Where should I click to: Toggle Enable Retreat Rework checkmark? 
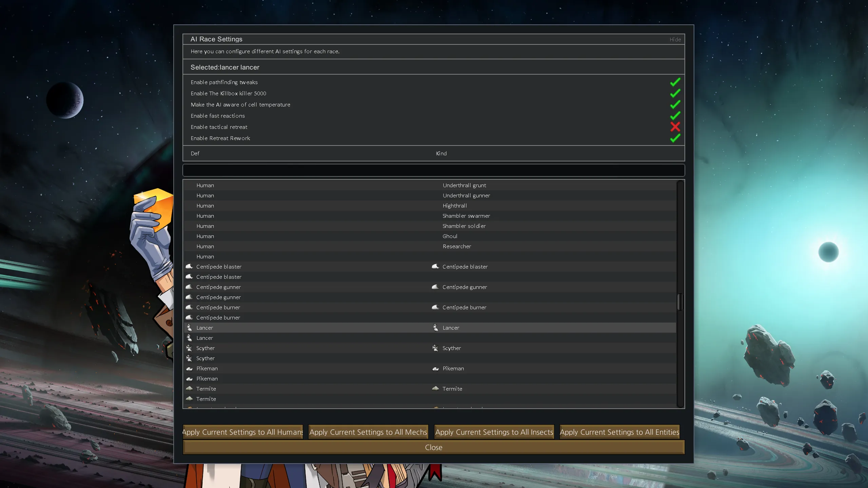tap(675, 138)
